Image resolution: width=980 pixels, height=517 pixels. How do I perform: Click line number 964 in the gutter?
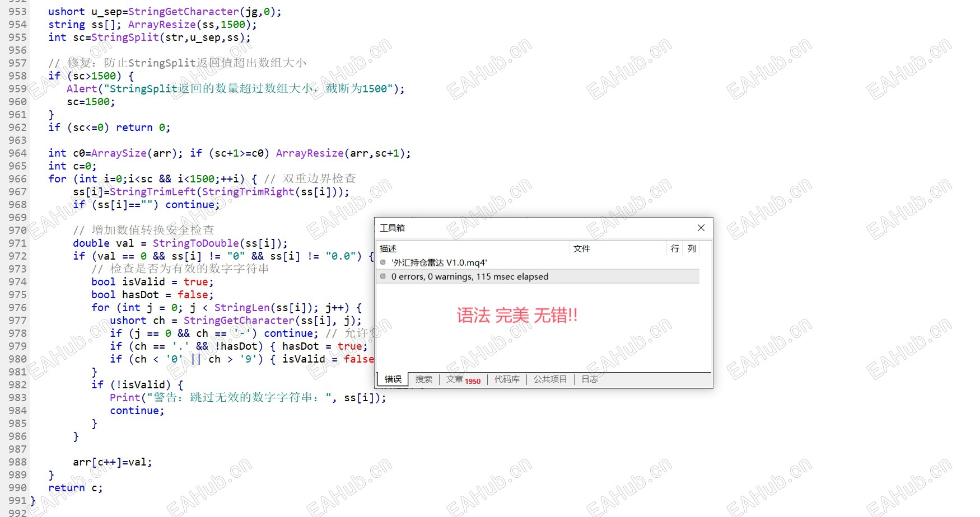17,153
